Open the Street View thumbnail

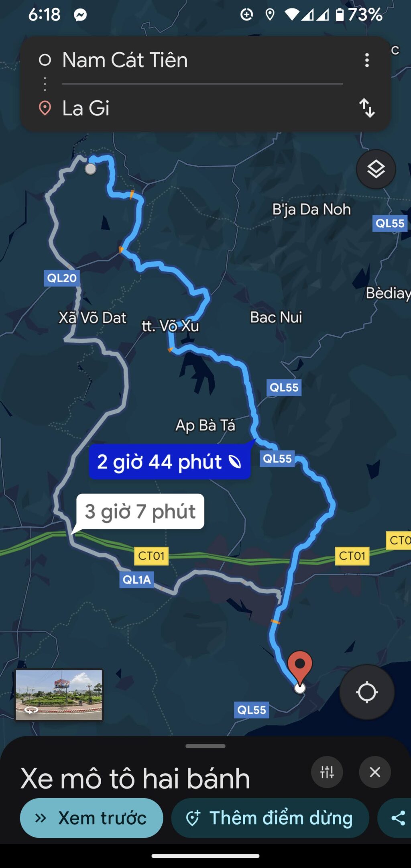[x=59, y=695]
